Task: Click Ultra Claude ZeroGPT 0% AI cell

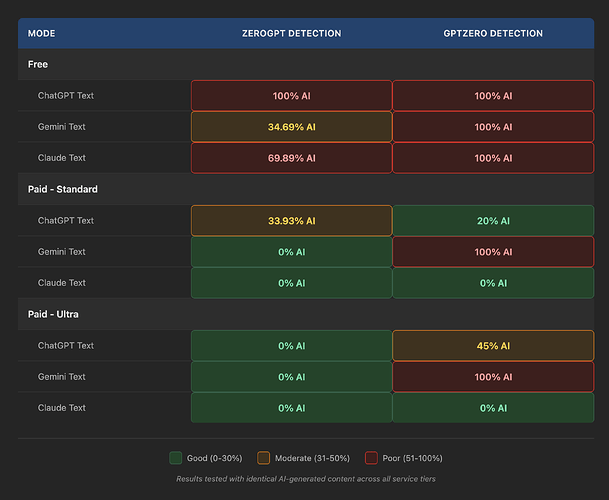Action: tap(291, 408)
